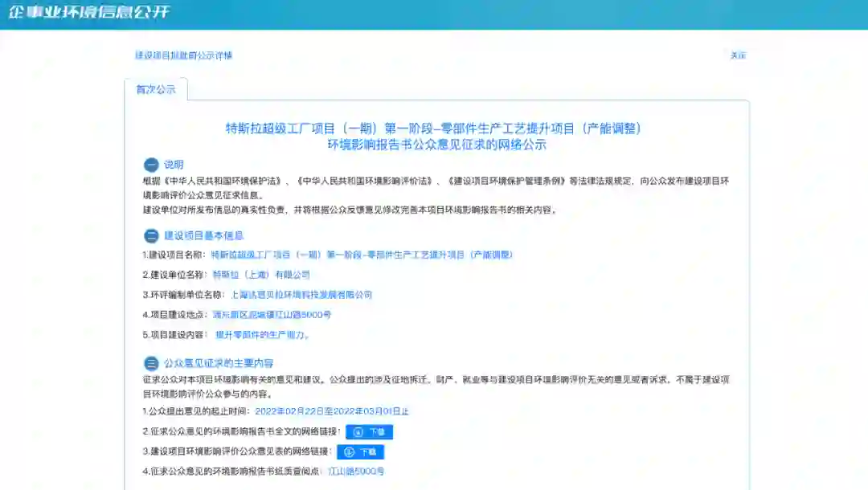This screenshot has width=868, height=490.
Task: Click the label 2.建设单位名称
Action: [x=174, y=275]
